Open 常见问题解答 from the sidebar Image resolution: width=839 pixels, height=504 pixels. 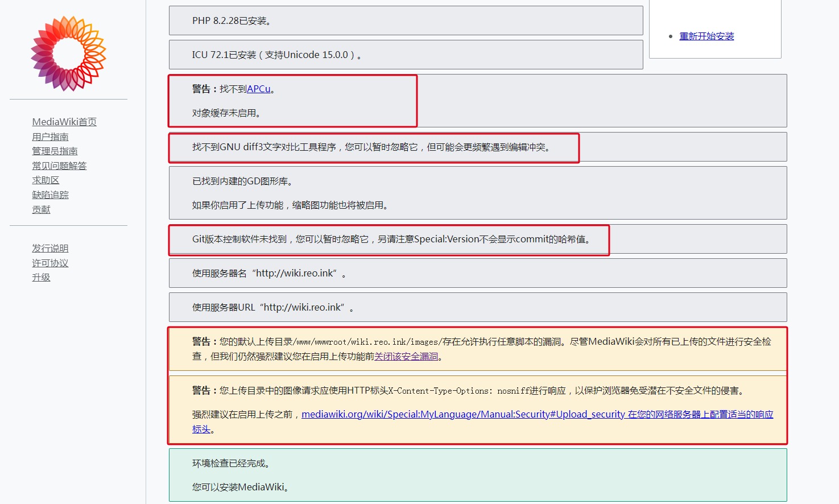point(59,166)
